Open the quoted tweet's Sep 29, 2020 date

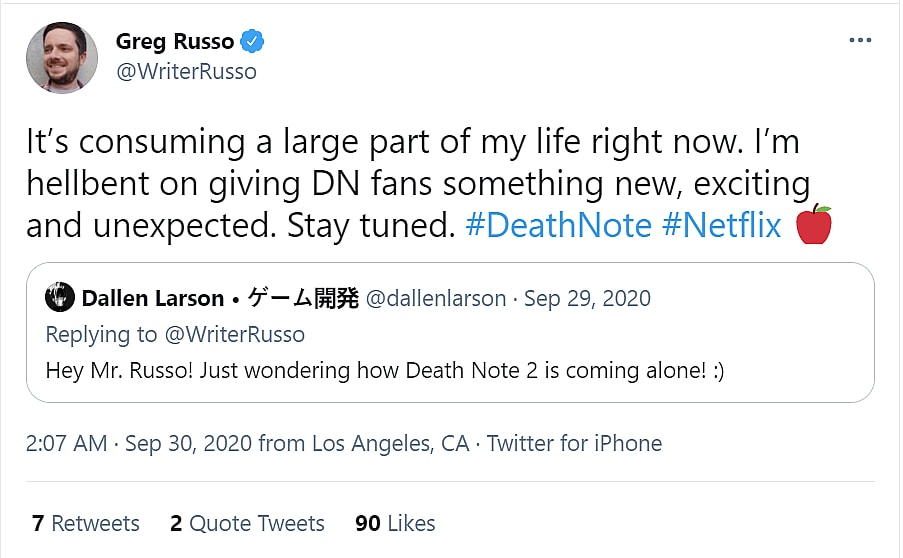click(587, 298)
